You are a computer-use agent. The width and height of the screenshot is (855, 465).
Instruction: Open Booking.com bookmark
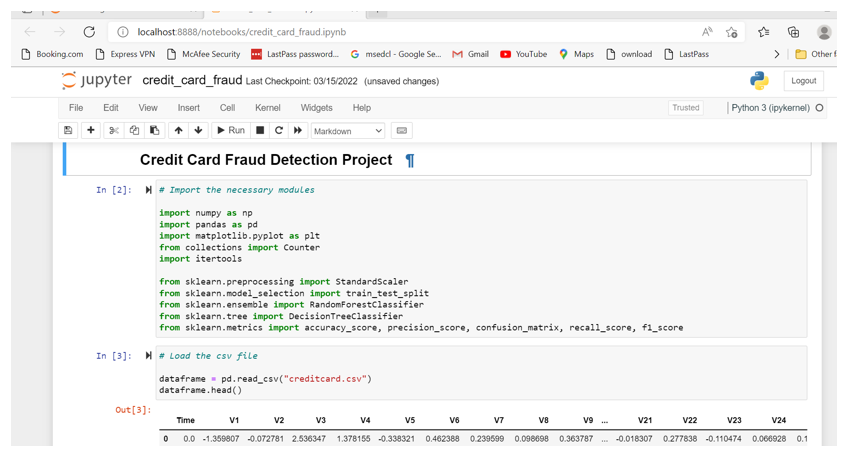52,54
